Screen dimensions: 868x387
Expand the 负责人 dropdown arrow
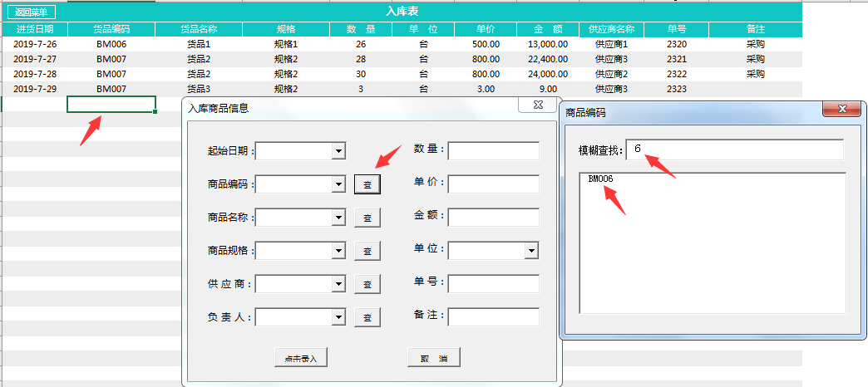pyautogui.click(x=338, y=317)
